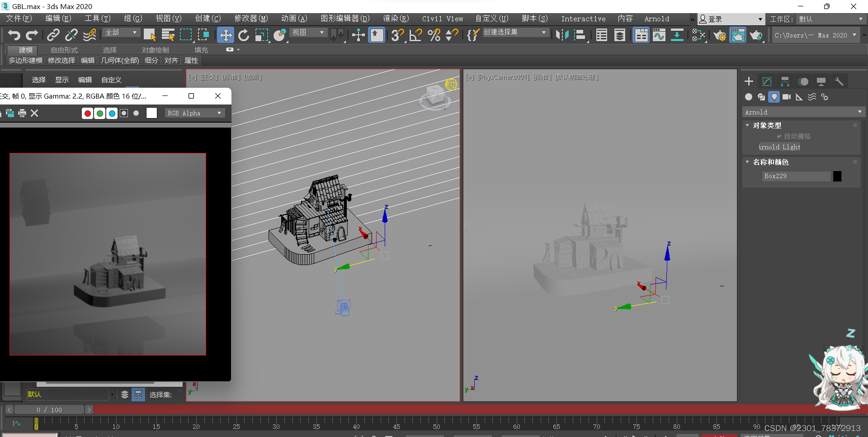
Task: Click the Undo arrow in main toolbar
Action: (x=14, y=35)
